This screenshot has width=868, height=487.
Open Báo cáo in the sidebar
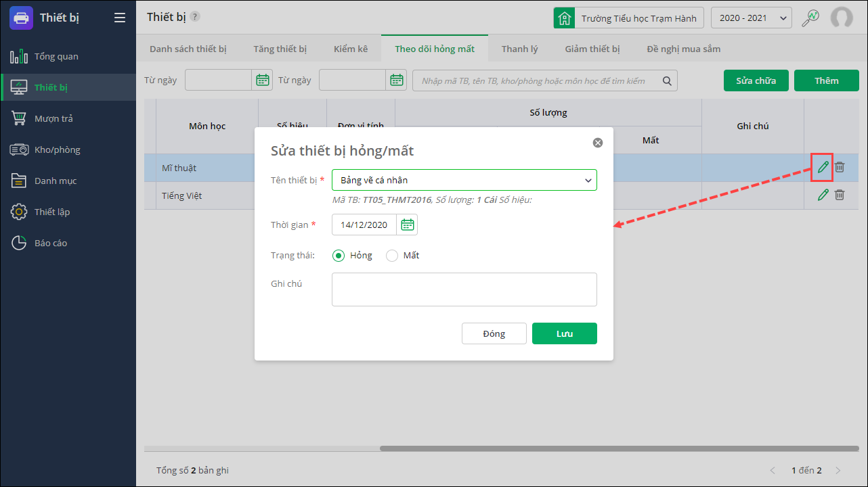pyautogui.click(x=68, y=243)
